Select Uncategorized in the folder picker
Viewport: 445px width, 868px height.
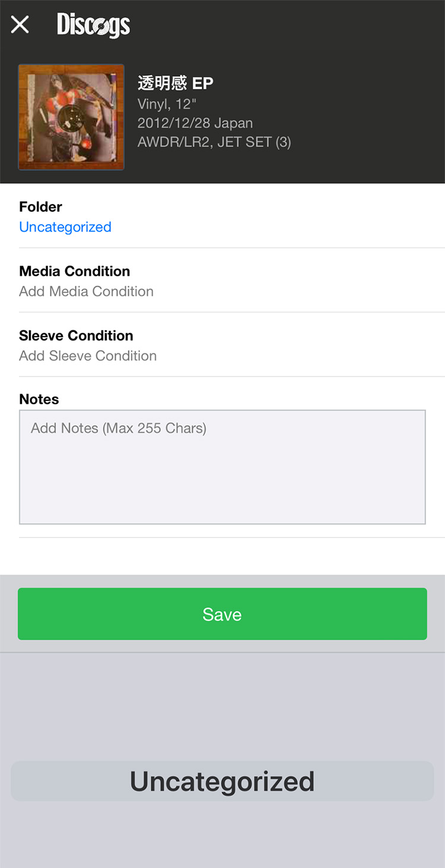tap(223, 781)
